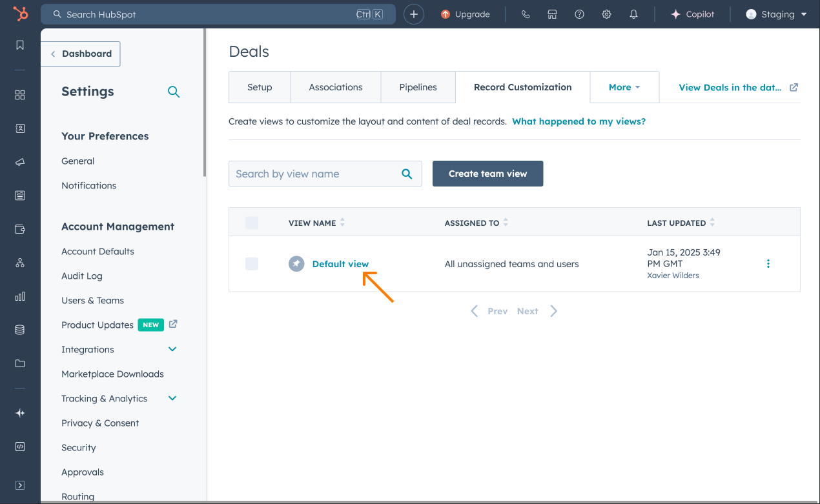Open Approvals settings
The width and height of the screenshot is (820, 504).
tap(83, 472)
